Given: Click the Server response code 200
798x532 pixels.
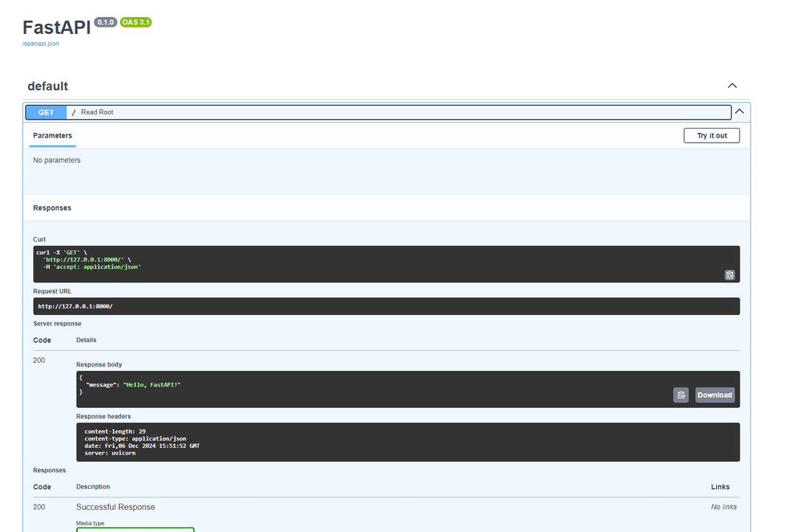Looking at the screenshot, I should 38,360.
